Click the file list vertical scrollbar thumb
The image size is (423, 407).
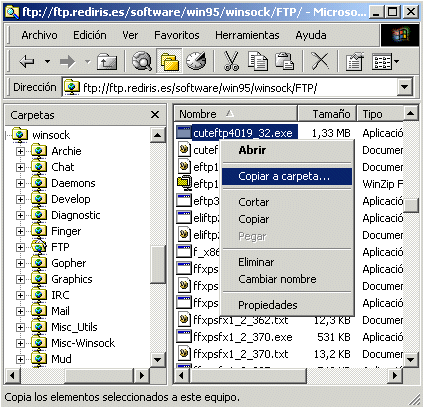[x=411, y=205]
